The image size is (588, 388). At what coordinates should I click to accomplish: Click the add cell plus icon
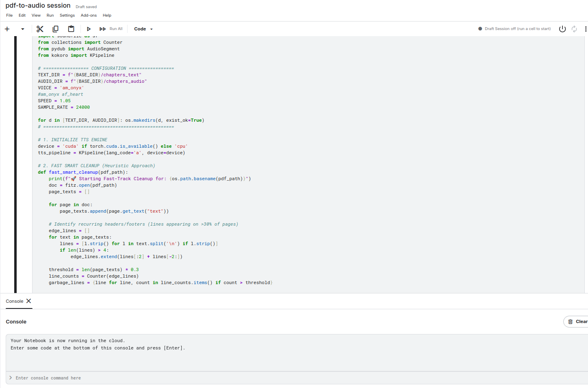coord(7,29)
